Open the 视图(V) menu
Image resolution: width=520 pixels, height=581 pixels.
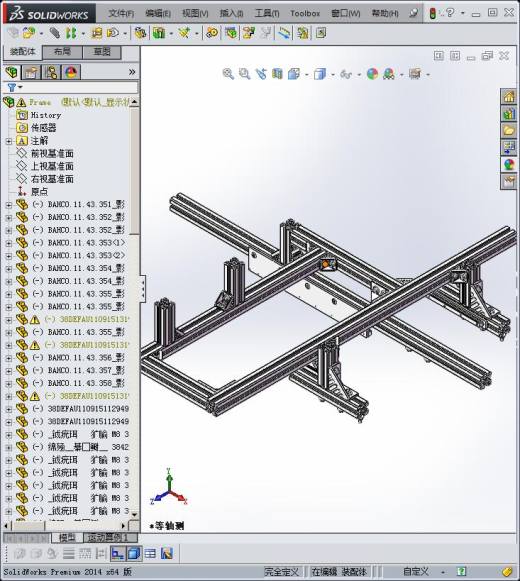195,13
